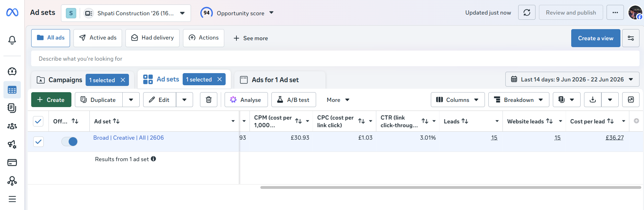Show info about results from 1 ad set

click(154, 159)
